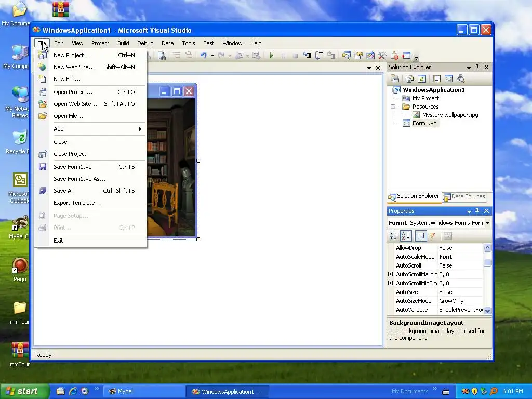Click Refresh icon in Solution Explorer
The image size is (532, 399).
422,79
